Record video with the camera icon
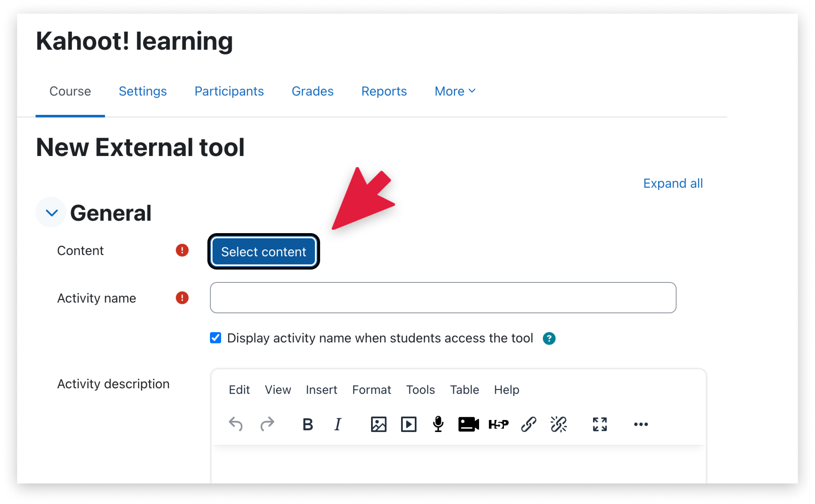815x504 pixels. (468, 424)
